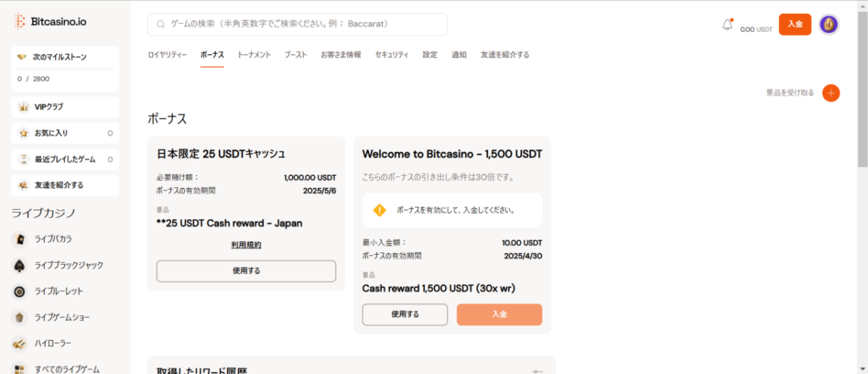
Task: Click 使用する on the Welcome 1,500 USDT bonus
Action: point(405,315)
